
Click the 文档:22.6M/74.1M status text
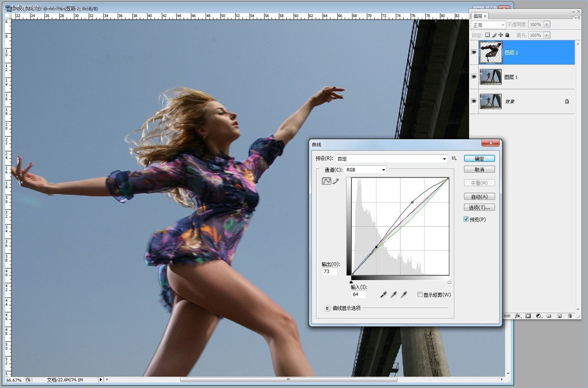pos(65,380)
